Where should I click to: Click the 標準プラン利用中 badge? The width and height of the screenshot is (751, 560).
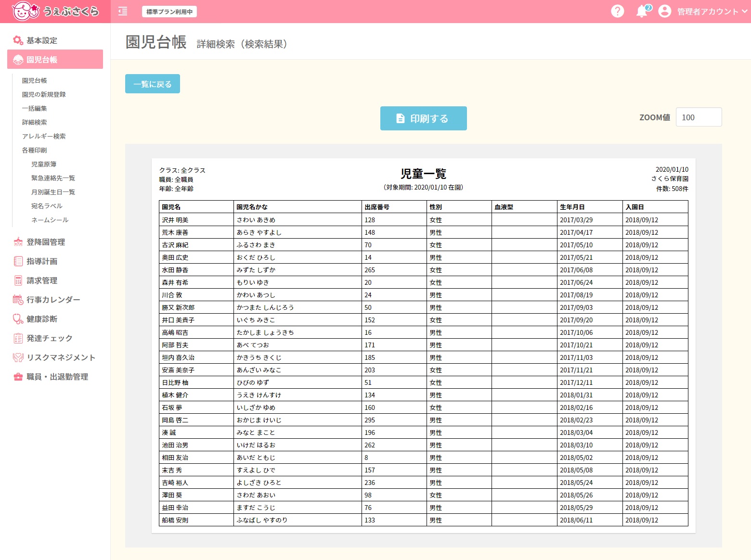pyautogui.click(x=169, y=12)
